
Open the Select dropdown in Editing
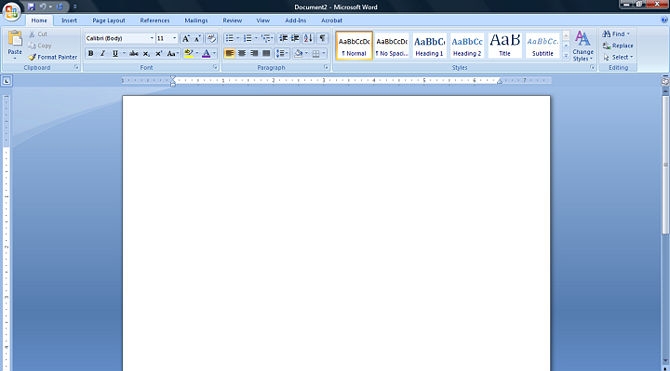point(618,57)
